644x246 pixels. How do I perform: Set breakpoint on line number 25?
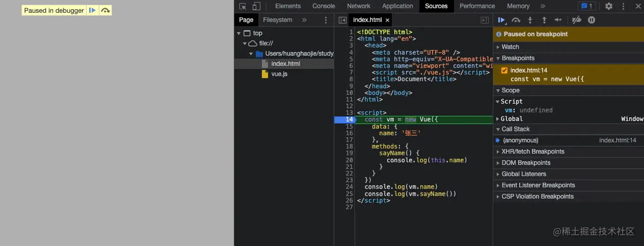pos(350,193)
